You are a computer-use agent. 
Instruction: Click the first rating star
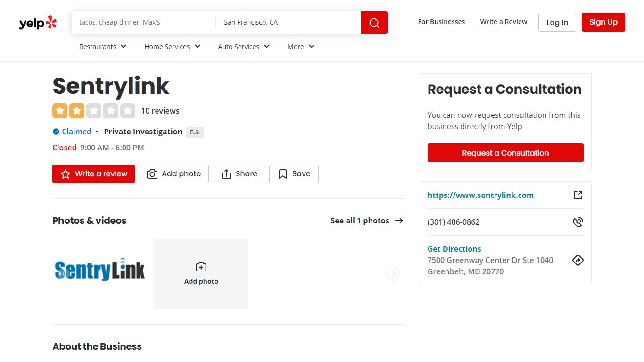[60, 111]
